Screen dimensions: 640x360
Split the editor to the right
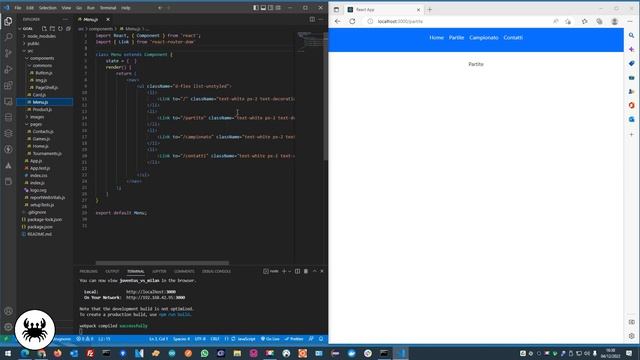click(x=312, y=19)
